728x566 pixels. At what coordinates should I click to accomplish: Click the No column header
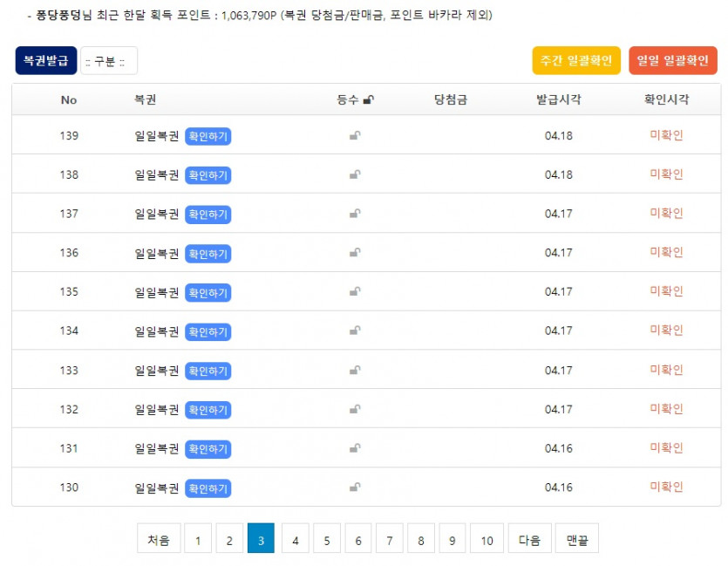[x=69, y=99]
